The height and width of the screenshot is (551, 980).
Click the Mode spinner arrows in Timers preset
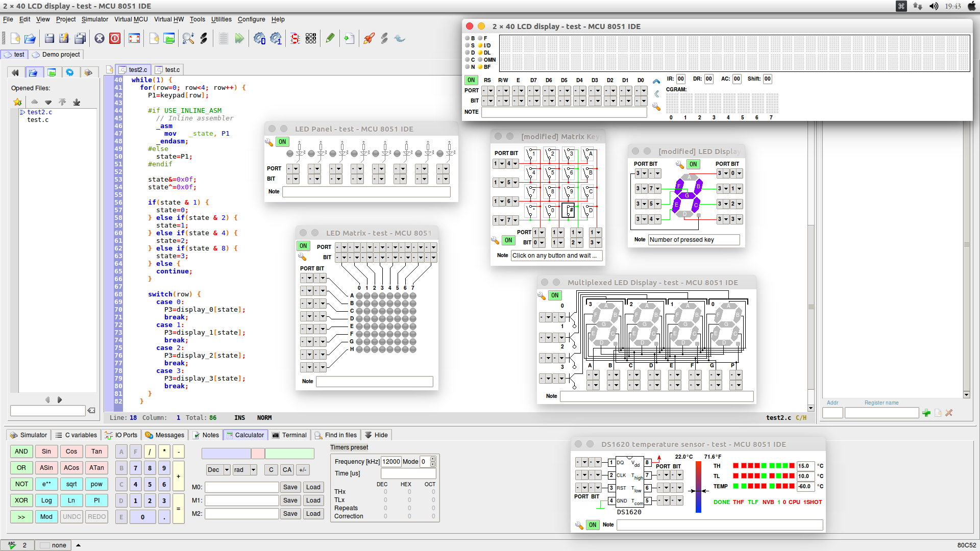coord(433,462)
